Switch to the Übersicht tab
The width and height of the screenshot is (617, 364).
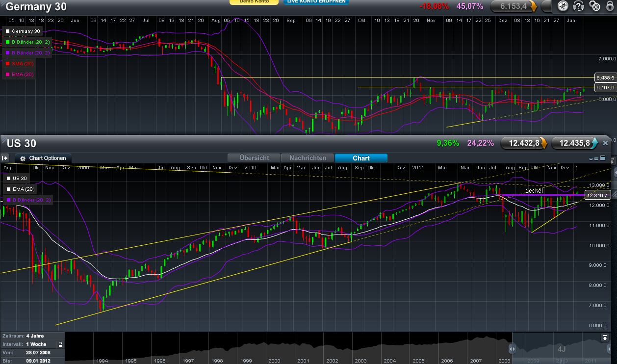click(x=254, y=158)
